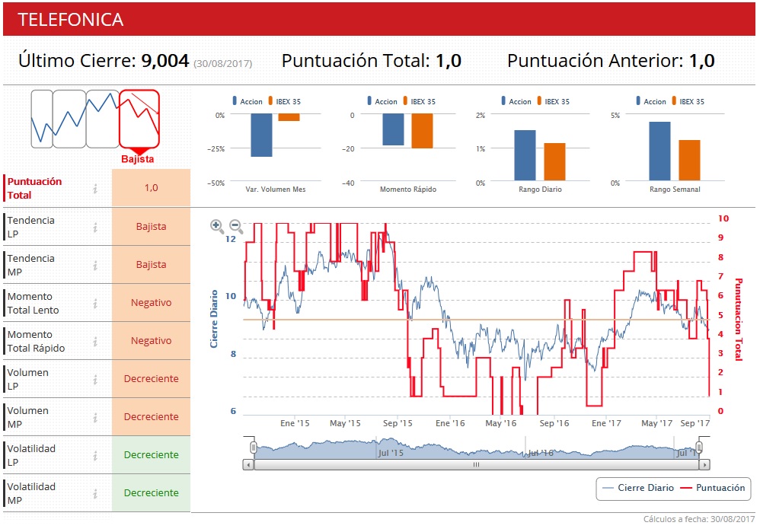Open info icon for Volumen LP

point(95,379)
